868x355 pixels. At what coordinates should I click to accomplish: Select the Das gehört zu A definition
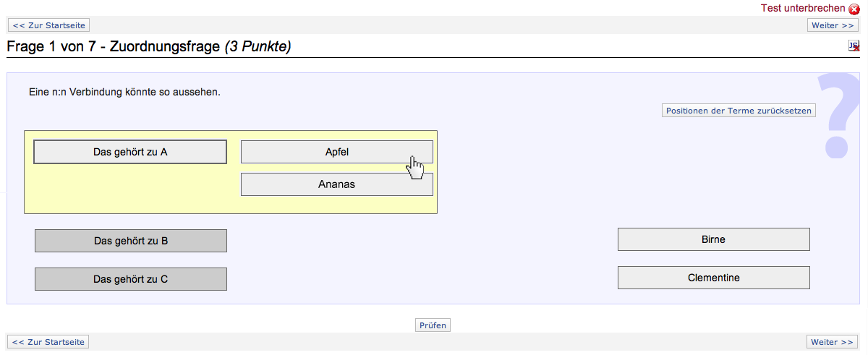coord(130,152)
